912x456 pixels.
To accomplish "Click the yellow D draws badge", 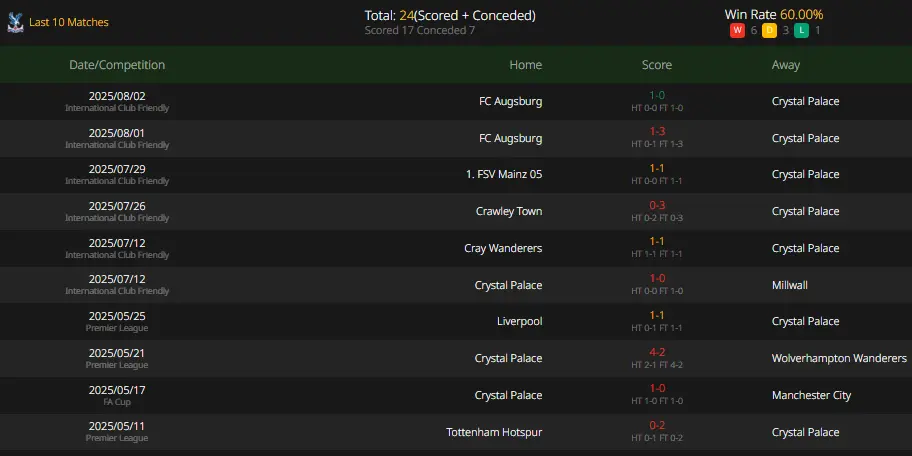I will point(769,31).
